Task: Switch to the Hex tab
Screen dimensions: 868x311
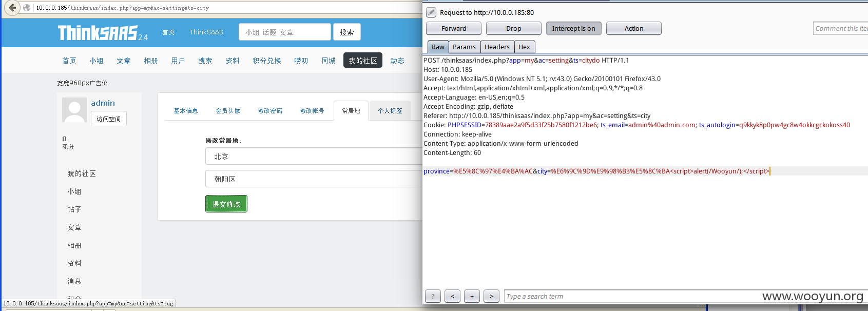Action: 524,47
